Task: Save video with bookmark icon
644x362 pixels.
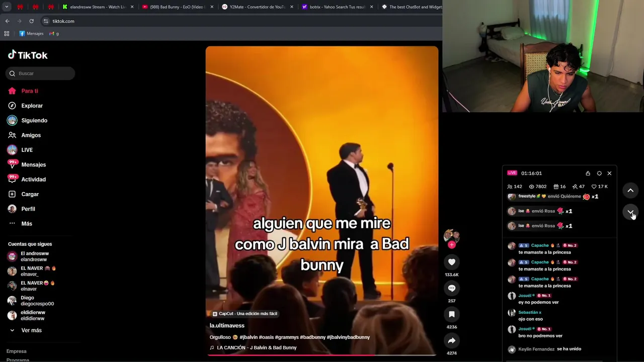Action: tap(451, 314)
